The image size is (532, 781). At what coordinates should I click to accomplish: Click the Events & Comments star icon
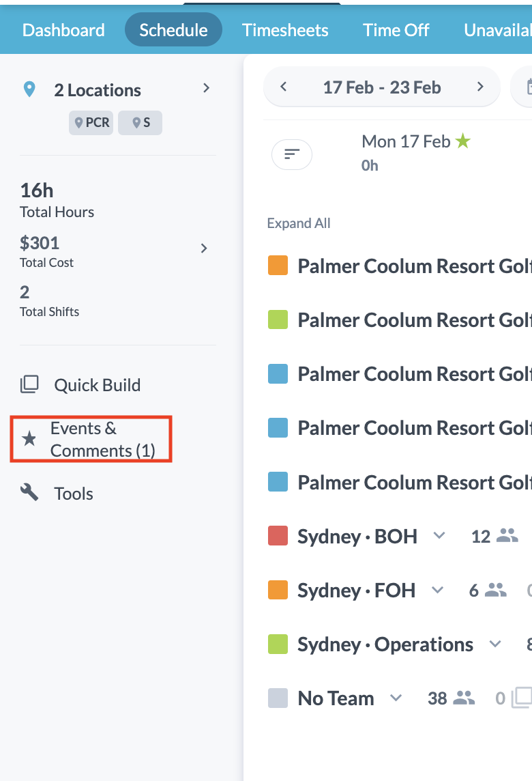coord(29,439)
